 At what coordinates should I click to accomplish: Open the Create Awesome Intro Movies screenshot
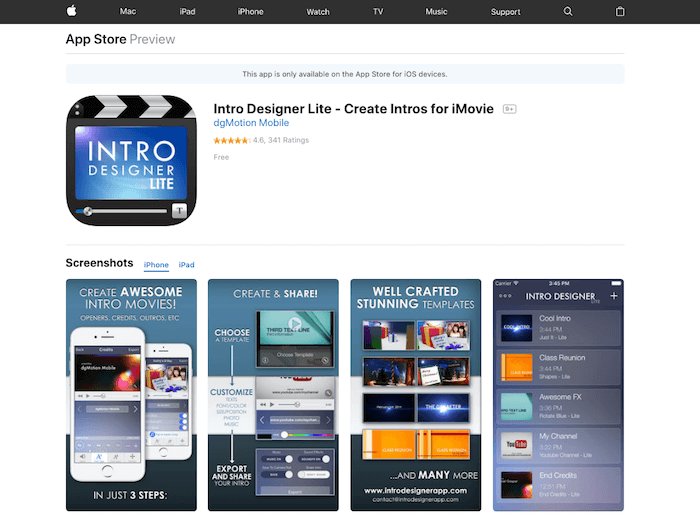click(x=131, y=395)
